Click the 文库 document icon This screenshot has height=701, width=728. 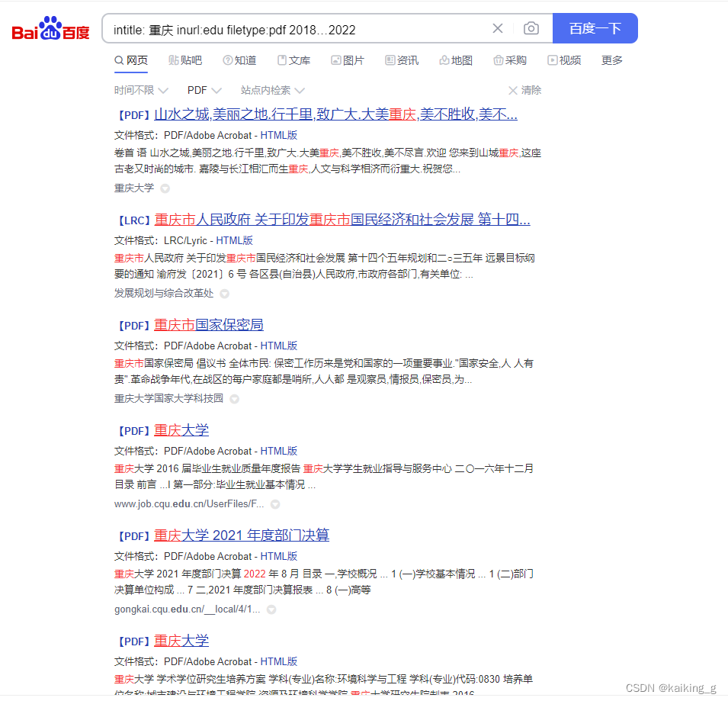pos(282,60)
